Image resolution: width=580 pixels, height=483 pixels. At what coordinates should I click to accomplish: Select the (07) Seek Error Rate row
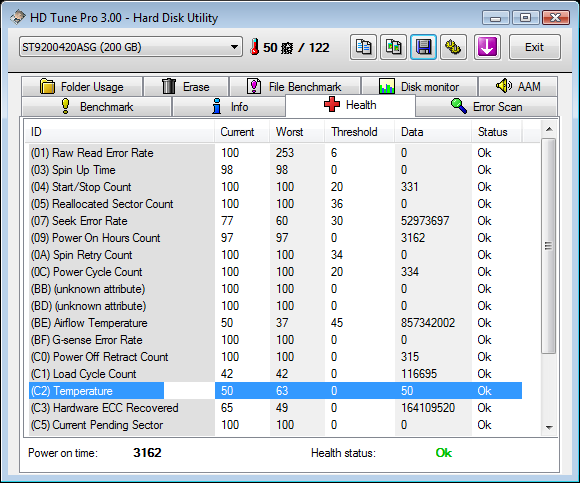click(x=276, y=221)
